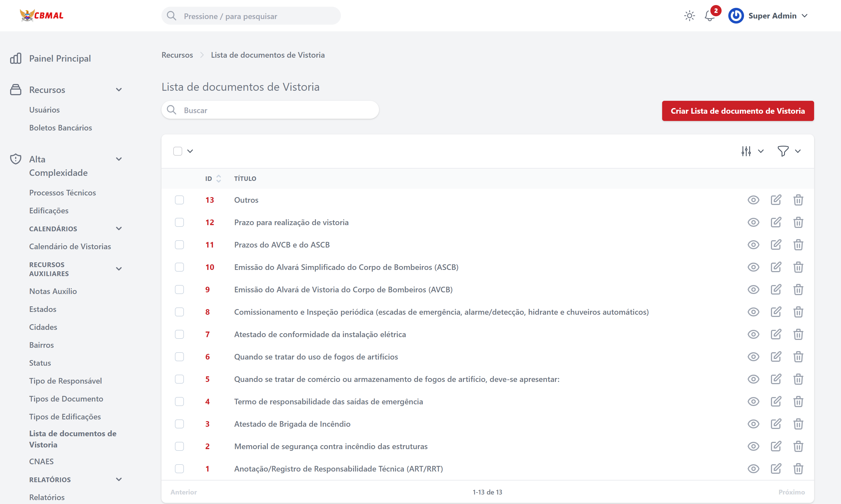Open the Recursos breadcrumb link
This screenshot has height=504, width=841.
click(177, 55)
